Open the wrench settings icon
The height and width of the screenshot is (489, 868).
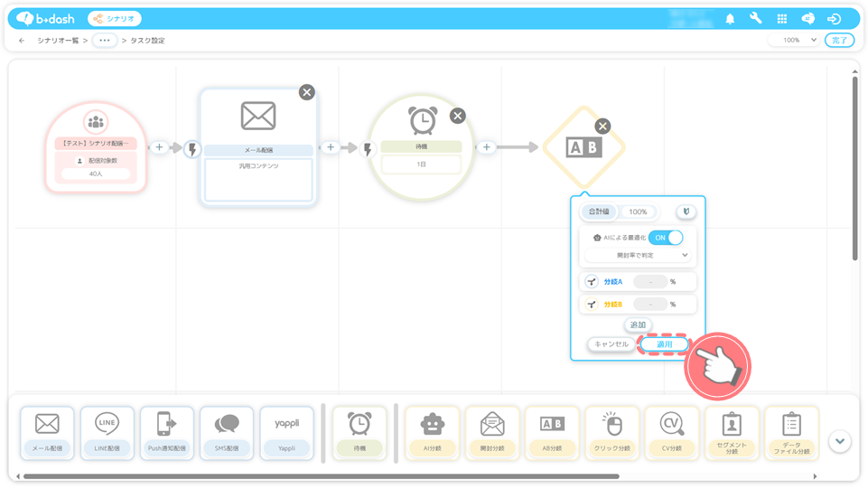pos(756,18)
